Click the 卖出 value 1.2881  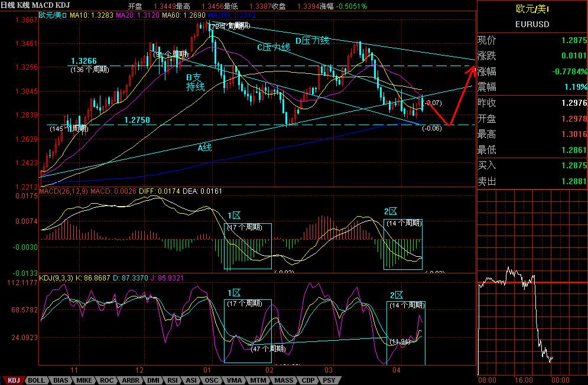tap(574, 181)
